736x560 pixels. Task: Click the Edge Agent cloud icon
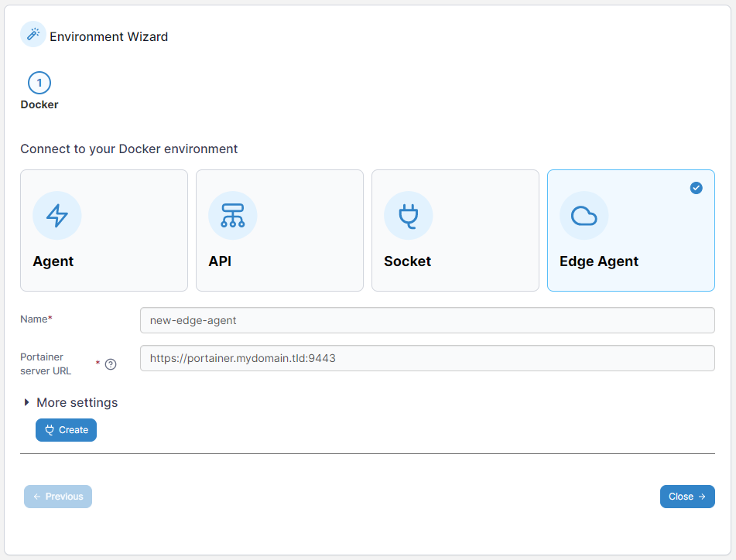[584, 215]
